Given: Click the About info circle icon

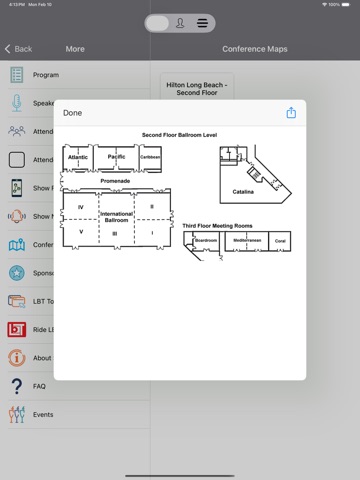Looking at the screenshot, I should (x=17, y=358).
